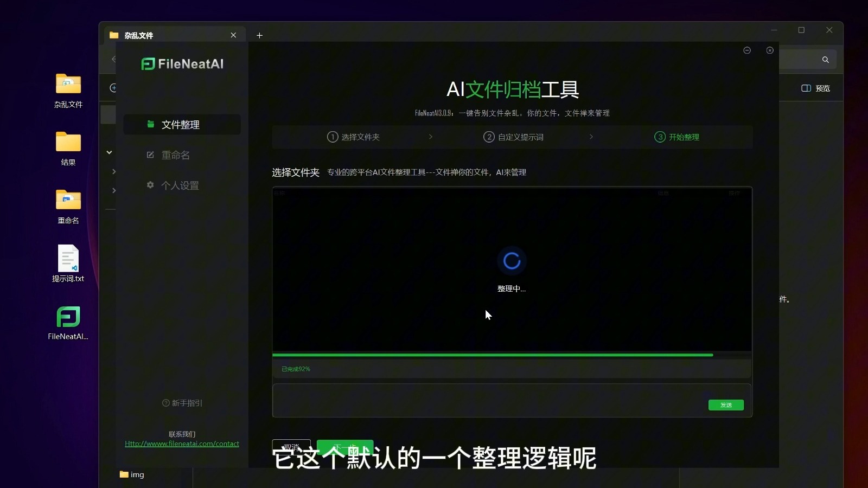Open the 杂乱文件 folder on the desktop
868x488 pixels.
pos(68,90)
